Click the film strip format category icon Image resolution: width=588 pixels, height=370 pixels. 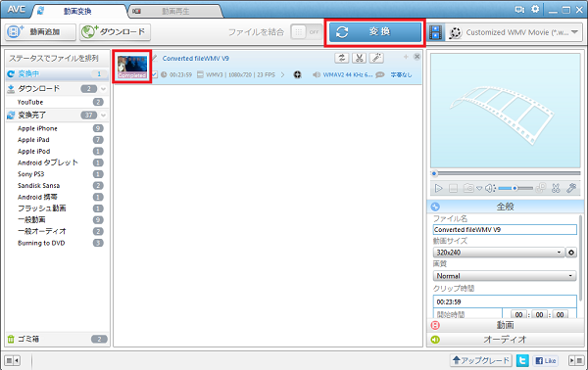coord(436,32)
